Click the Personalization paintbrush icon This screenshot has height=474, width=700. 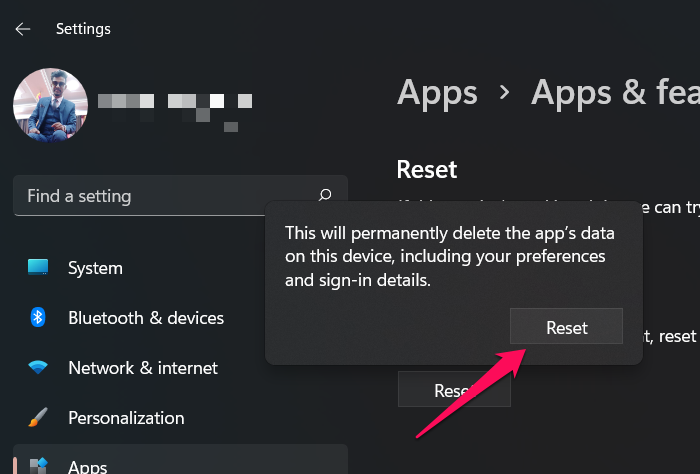click(x=38, y=418)
